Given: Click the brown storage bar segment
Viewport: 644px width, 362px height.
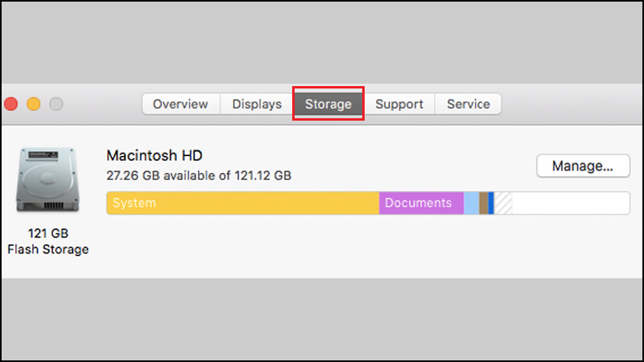Looking at the screenshot, I should tap(483, 204).
